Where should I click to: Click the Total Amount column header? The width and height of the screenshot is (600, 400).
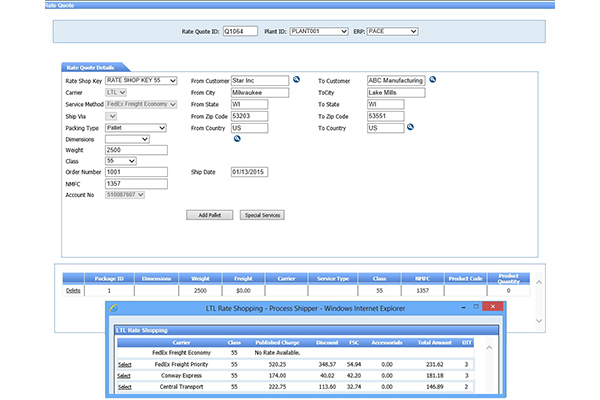tap(435, 343)
